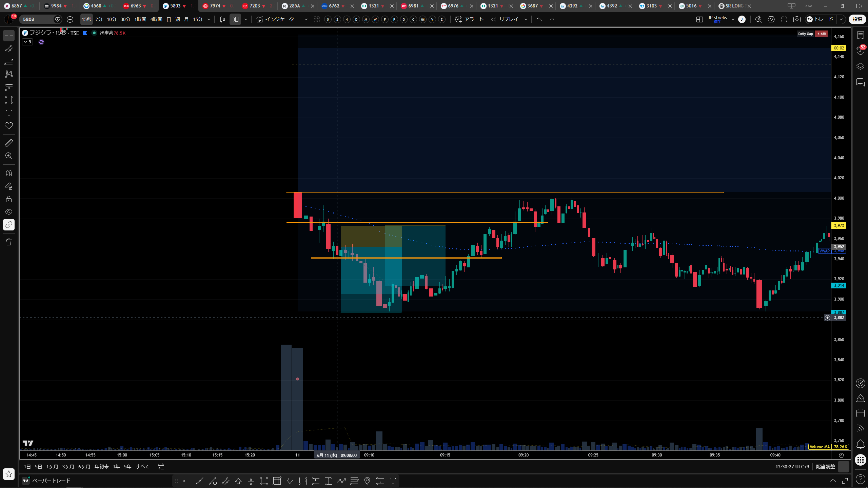868x488 pixels.
Task: Select the 年初来 date range
Action: pyautogui.click(x=101, y=467)
